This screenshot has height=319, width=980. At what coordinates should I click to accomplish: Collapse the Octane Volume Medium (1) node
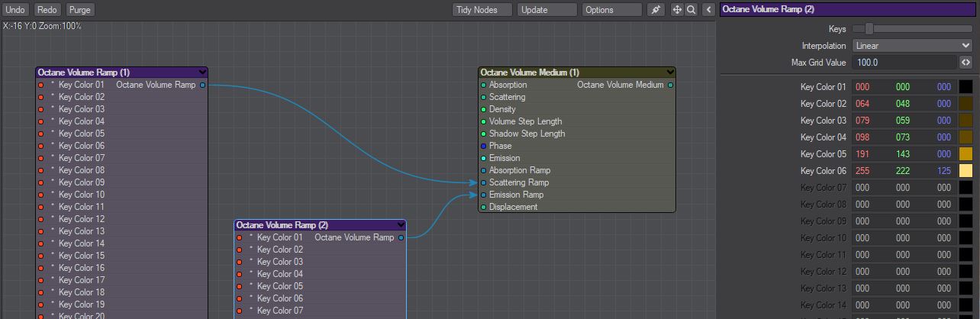click(x=669, y=72)
